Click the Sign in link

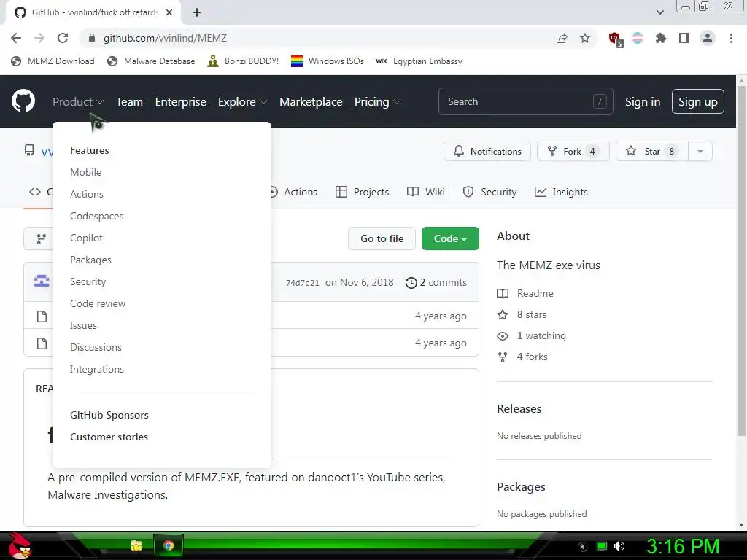pyautogui.click(x=643, y=102)
